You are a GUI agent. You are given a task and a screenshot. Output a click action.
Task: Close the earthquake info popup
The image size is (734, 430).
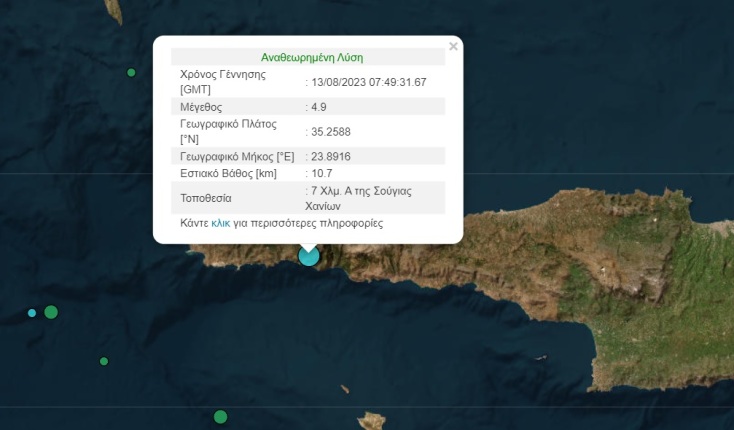(x=453, y=46)
